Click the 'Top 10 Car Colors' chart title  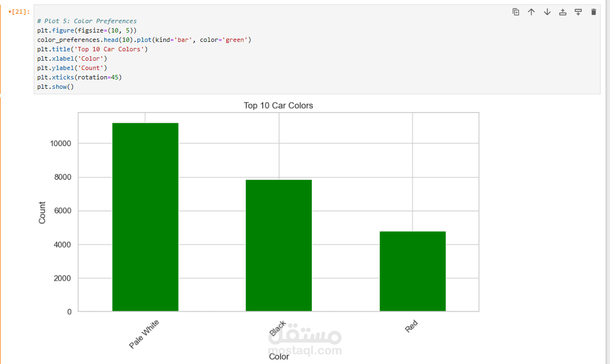(278, 106)
